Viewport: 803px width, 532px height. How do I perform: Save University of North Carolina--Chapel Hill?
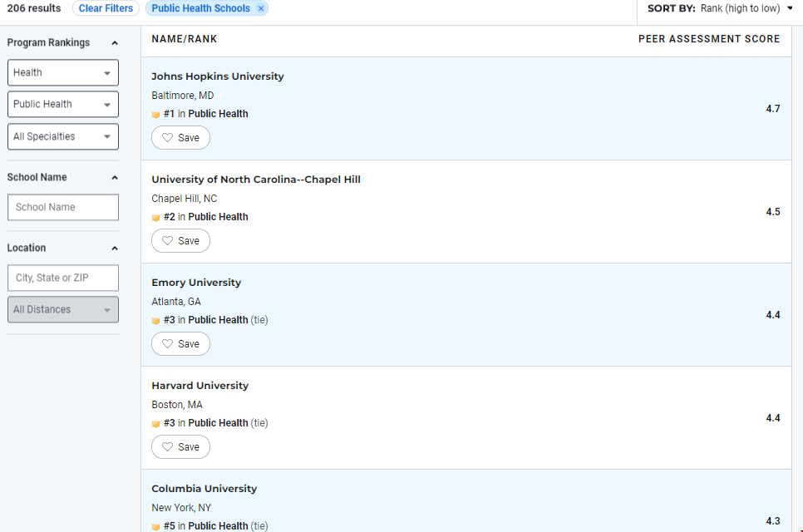180,241
